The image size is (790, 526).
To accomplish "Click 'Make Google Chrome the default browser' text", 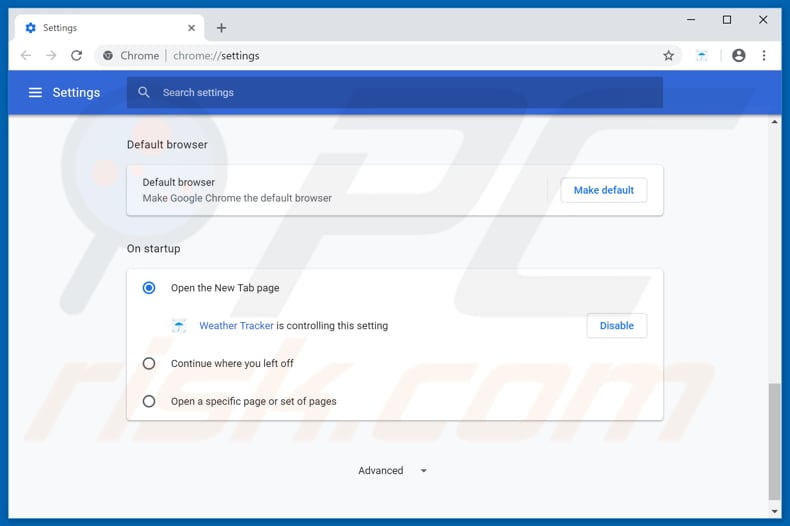I will pos(237,198).
